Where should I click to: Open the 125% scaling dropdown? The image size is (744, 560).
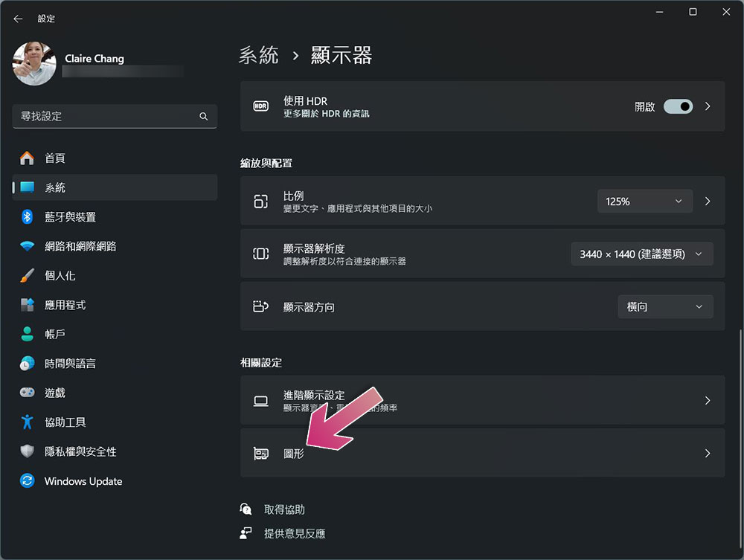tap(644, 201)
